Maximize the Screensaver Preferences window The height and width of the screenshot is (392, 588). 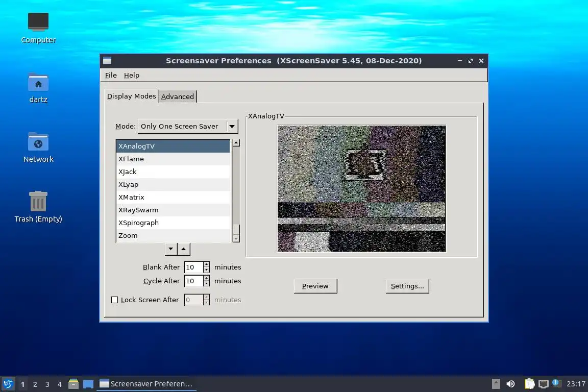pos(471,61)
